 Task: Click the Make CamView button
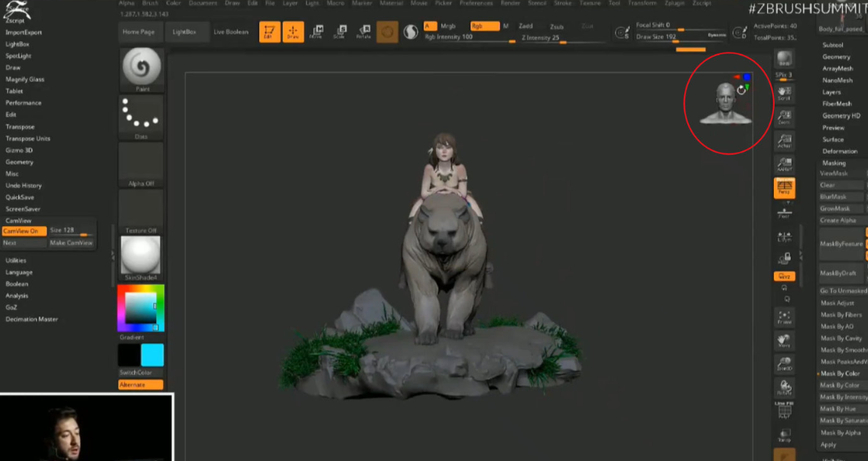point(71,243)
